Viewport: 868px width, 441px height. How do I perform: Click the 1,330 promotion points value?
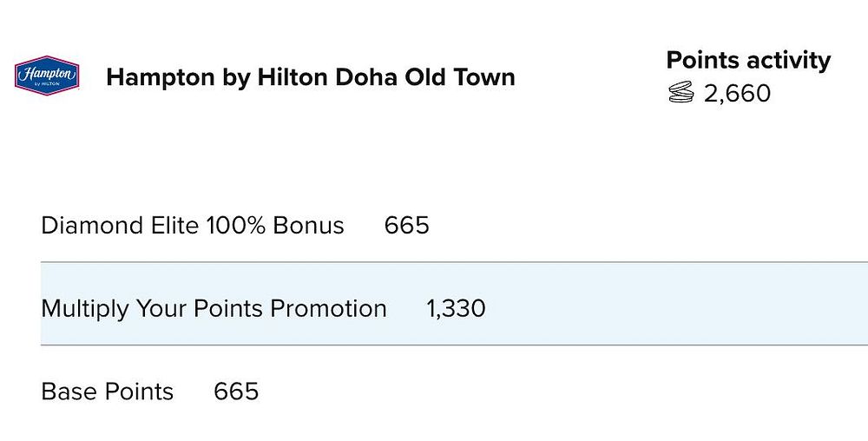pyautogui.click(x=456, y=309)
